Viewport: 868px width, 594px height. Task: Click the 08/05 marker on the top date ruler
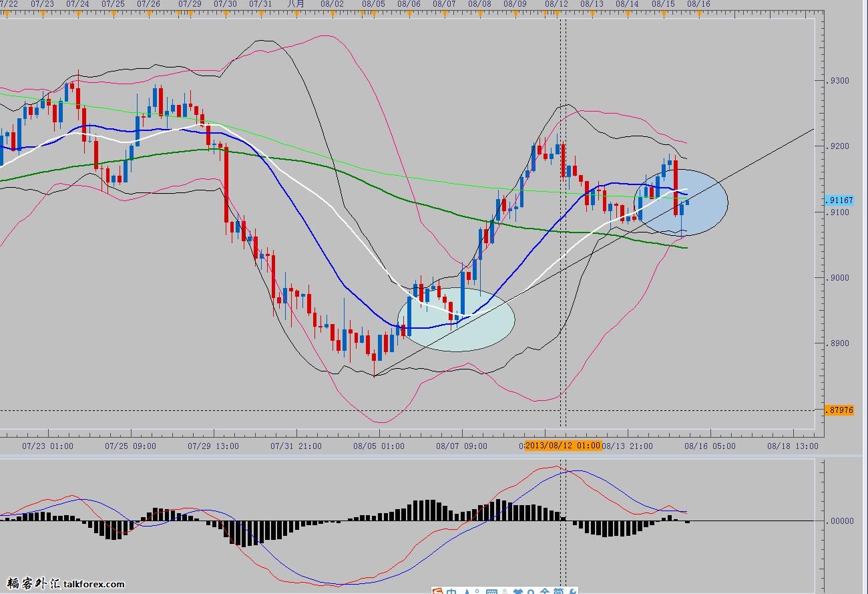tap(373, 4)
